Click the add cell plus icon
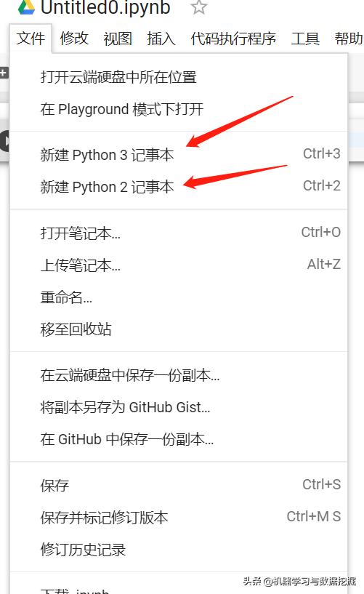This screenshot has height=594, width=364. point(4,73)
